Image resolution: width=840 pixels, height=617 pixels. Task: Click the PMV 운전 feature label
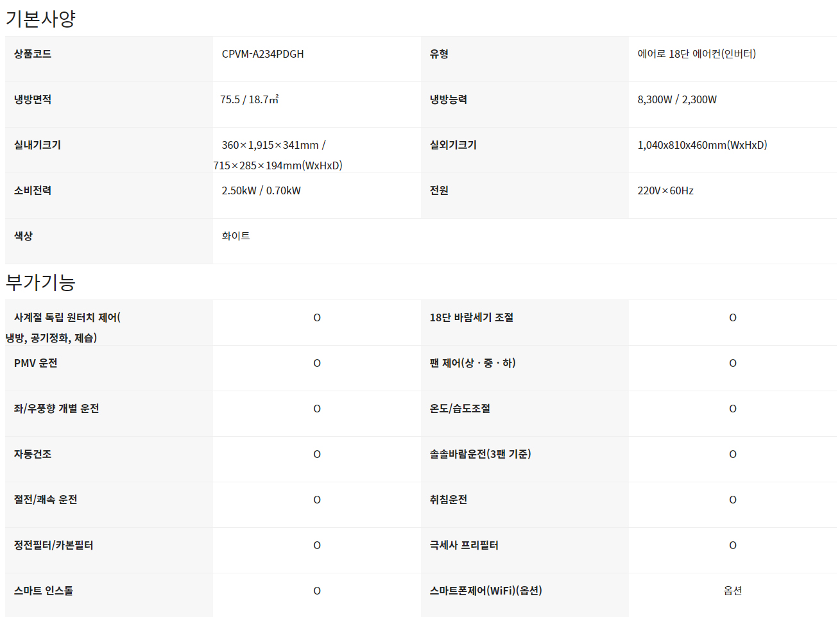36,363
